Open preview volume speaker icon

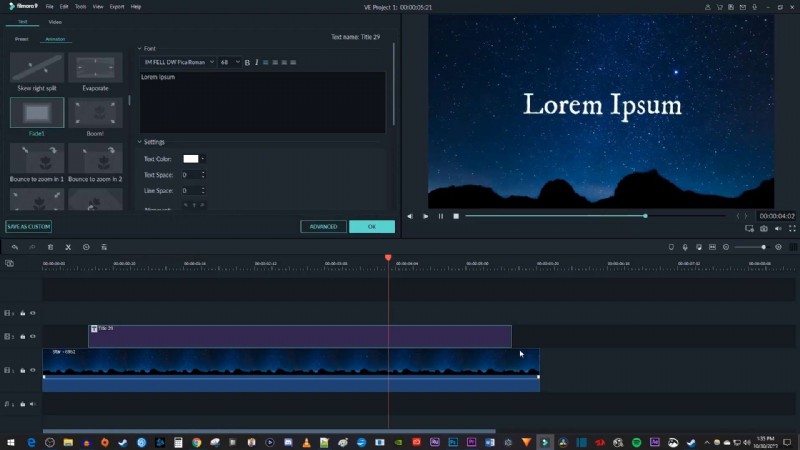(x=778, y=229)
